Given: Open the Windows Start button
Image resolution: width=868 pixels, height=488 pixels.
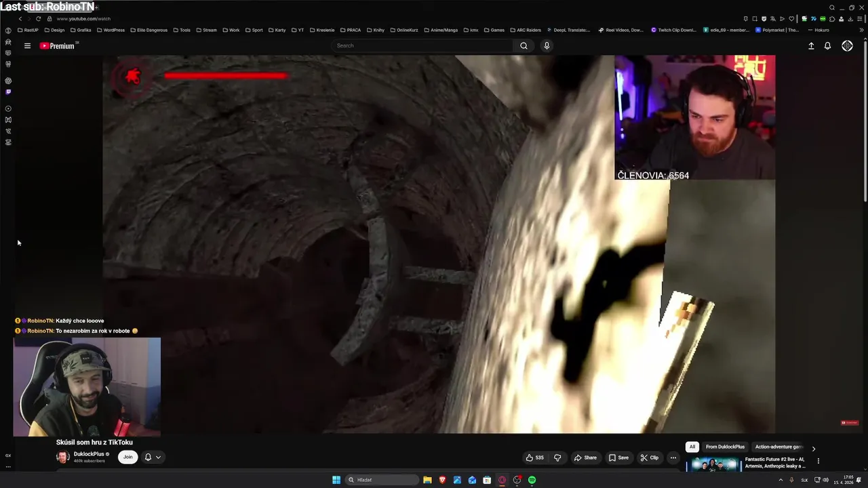Looking at the screenshot, I should coord(336,480).
